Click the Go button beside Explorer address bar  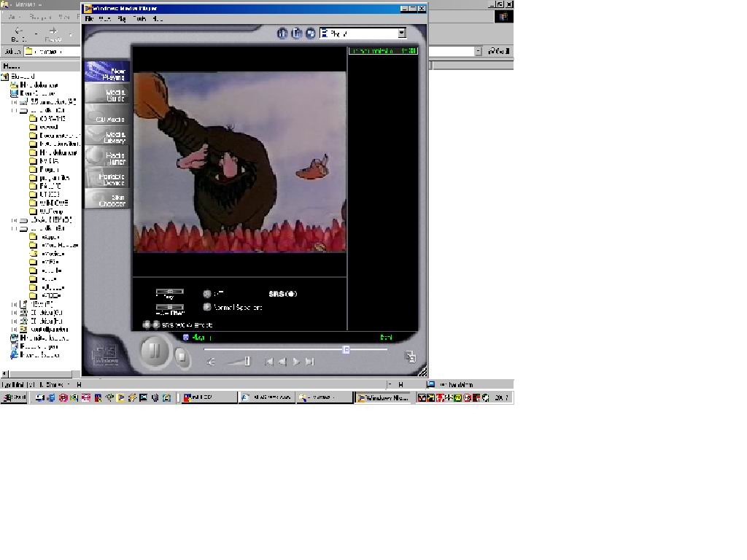point(499,51)
